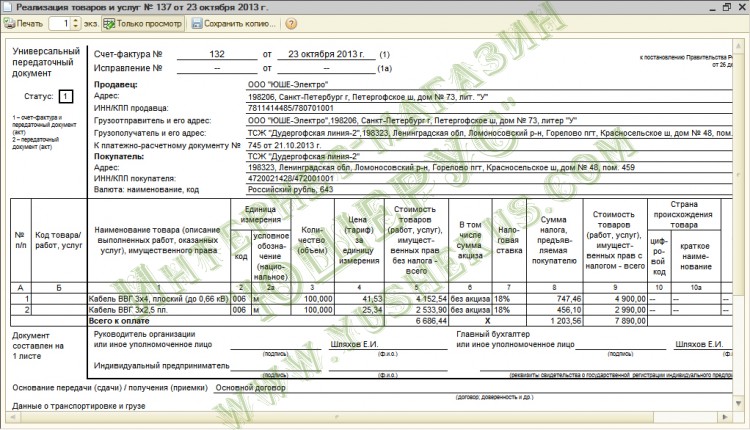The height and width of the screenshot is (430, 750).
Task: Click the document icon in title bar
Action: coord(7,7)
